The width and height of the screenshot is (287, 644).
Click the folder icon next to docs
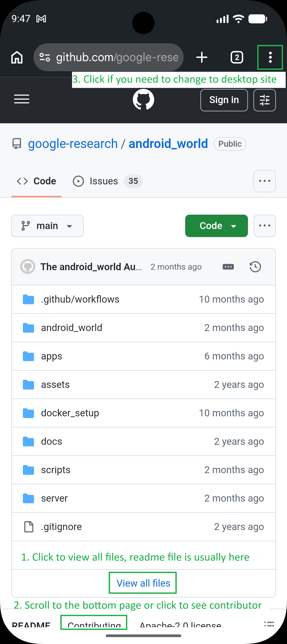[28, 442]
